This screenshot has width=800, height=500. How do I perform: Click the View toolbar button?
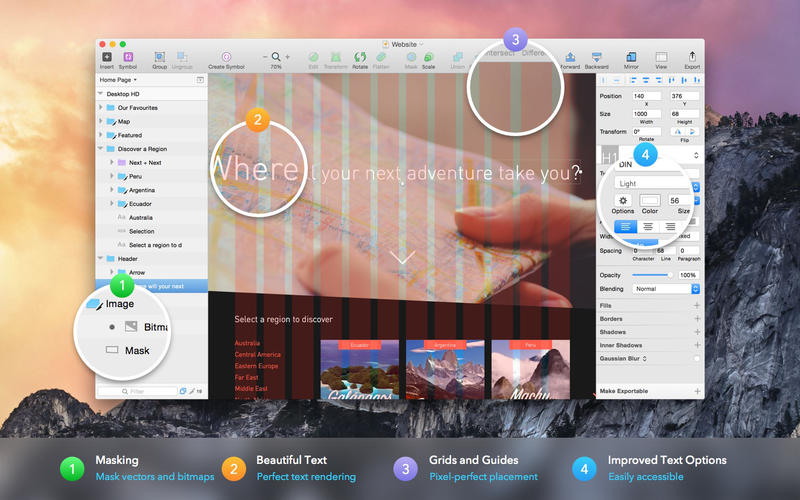pos(661,57)
